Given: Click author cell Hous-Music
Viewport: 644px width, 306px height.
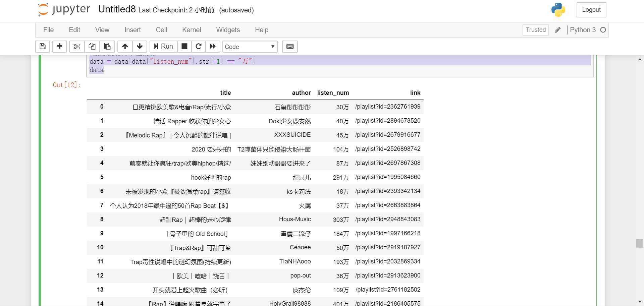Looking at the screenshot, I should [x=295, y=219].
